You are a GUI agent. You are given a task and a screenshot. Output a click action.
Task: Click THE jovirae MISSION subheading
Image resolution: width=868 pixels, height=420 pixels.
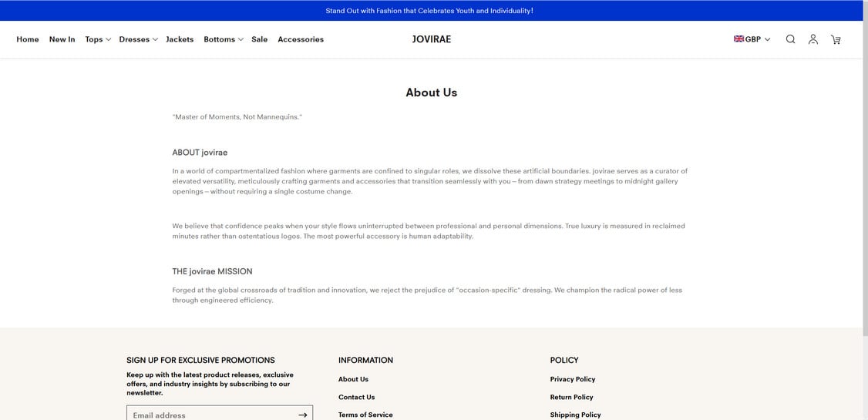[x=212, y=271]
